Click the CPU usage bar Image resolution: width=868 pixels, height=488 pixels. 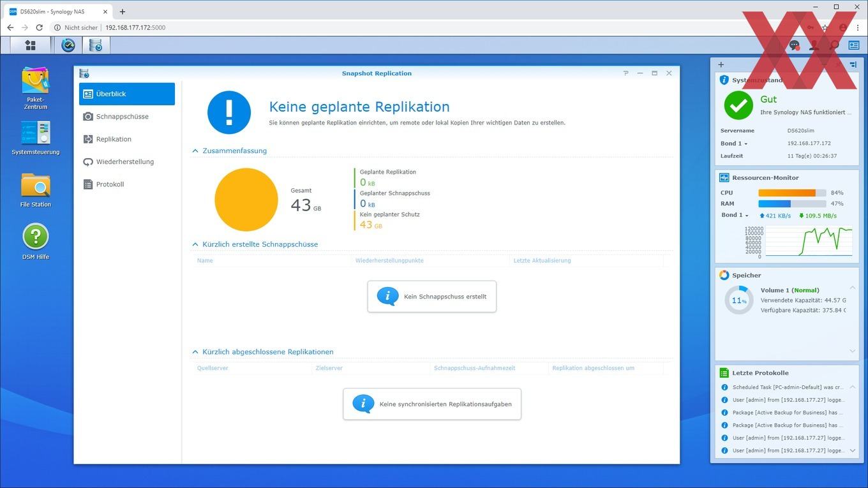pyautogui.click(x=792, y=193)
